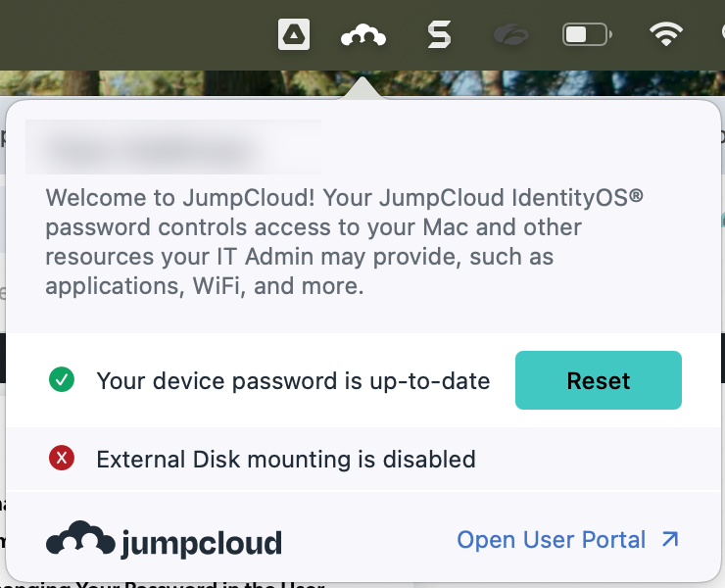Click the jumpcloud wordmark text in footer
This screenshot has width=725, height=588.
[x=201, y=542]
